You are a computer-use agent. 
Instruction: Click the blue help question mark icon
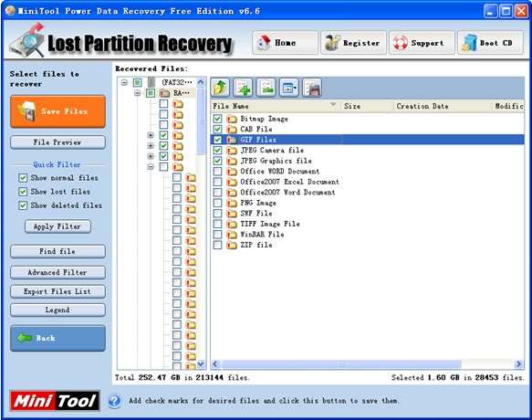click(x=114, y=401)
